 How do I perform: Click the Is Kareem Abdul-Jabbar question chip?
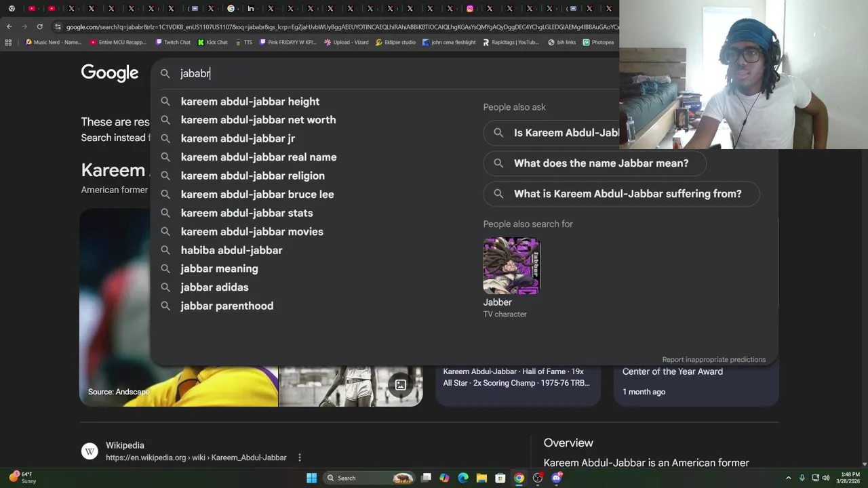[551, 133]
